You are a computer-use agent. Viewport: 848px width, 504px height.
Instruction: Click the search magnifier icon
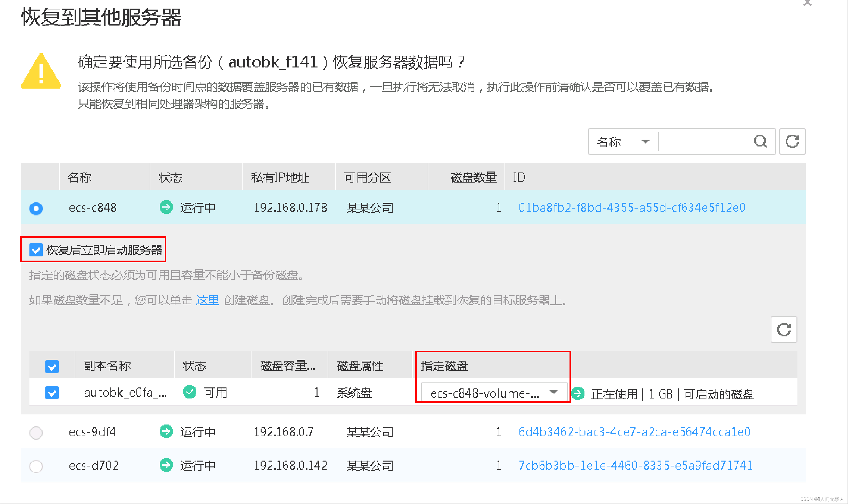pos(760,141)
